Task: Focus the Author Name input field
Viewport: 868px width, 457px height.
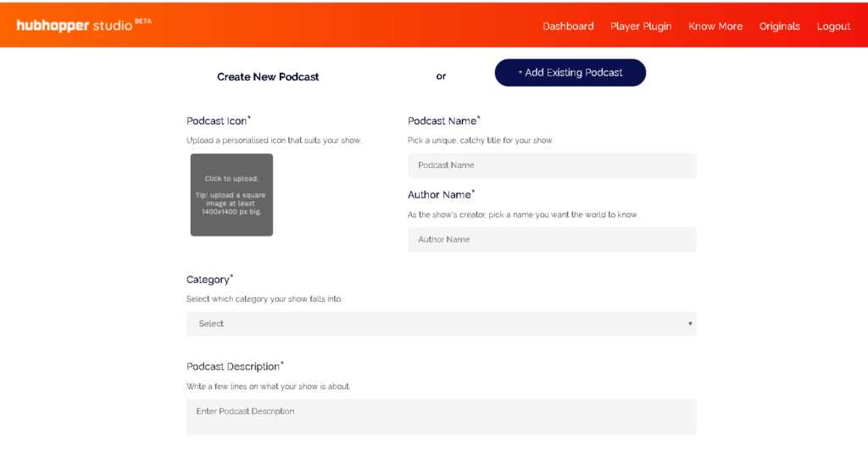Action: (x=552, y=239)
